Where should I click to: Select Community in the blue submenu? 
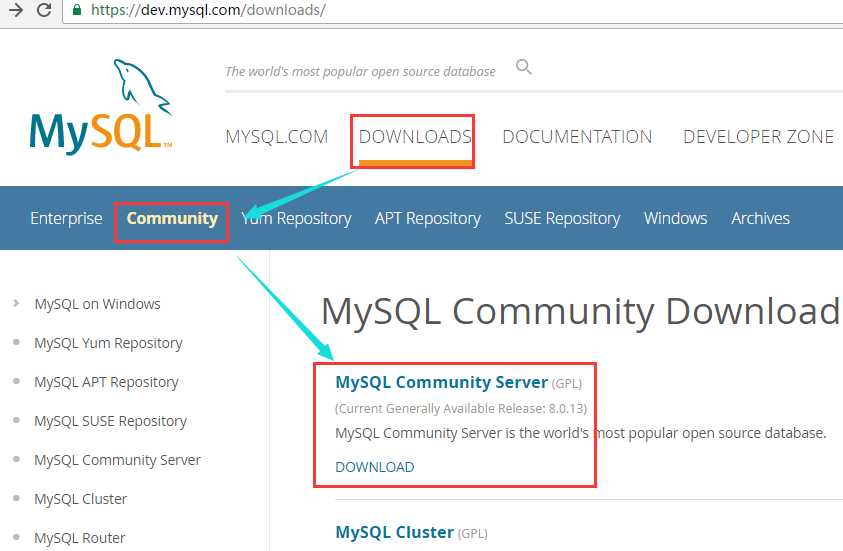[172, 218]
